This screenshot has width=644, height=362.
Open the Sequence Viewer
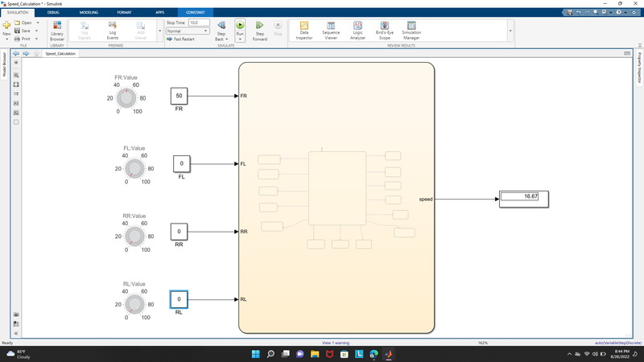tap(331, 31)
